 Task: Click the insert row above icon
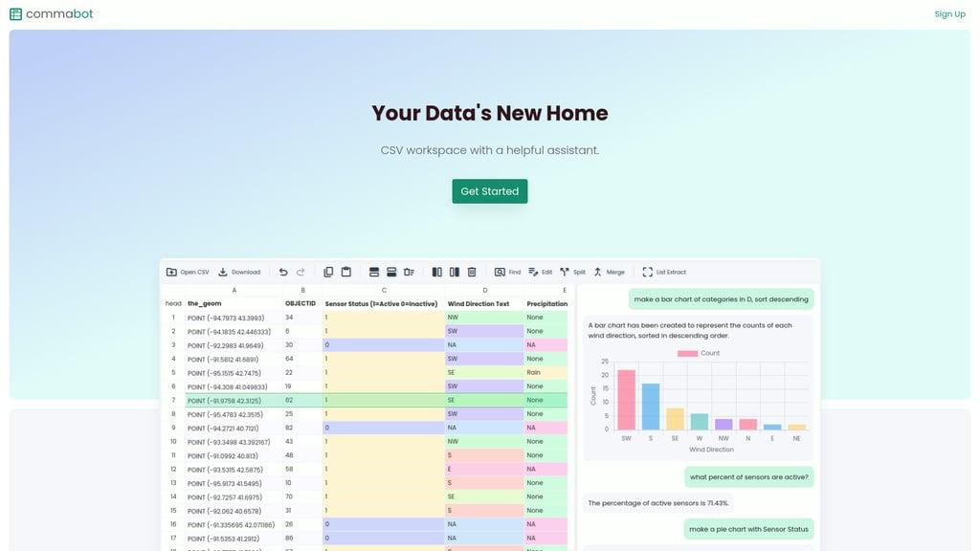(x=374, y=272)
